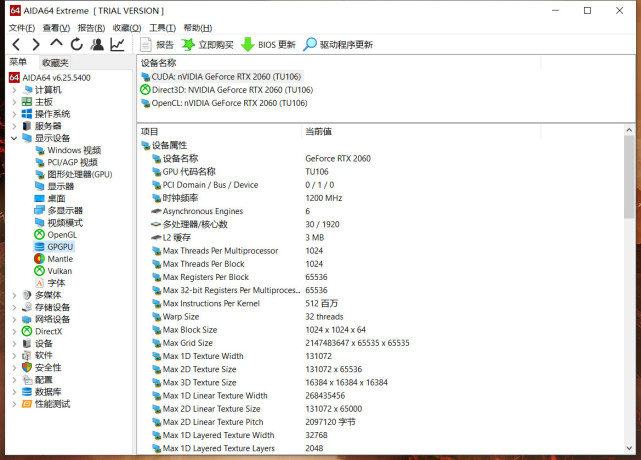Viewport: 641px width, 460px height.
Task: Open the 帮助(H) menu
Action: (198, 28)
